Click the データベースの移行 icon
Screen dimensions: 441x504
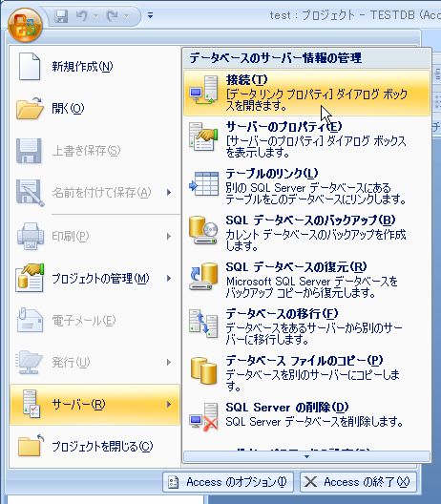[x=203, y=324]
